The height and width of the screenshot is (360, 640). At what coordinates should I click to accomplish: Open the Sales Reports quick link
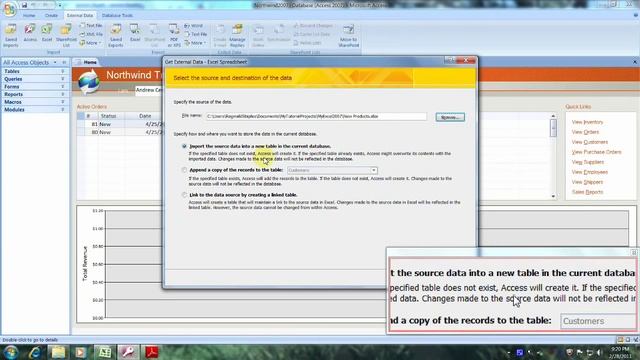pos(587,192)
